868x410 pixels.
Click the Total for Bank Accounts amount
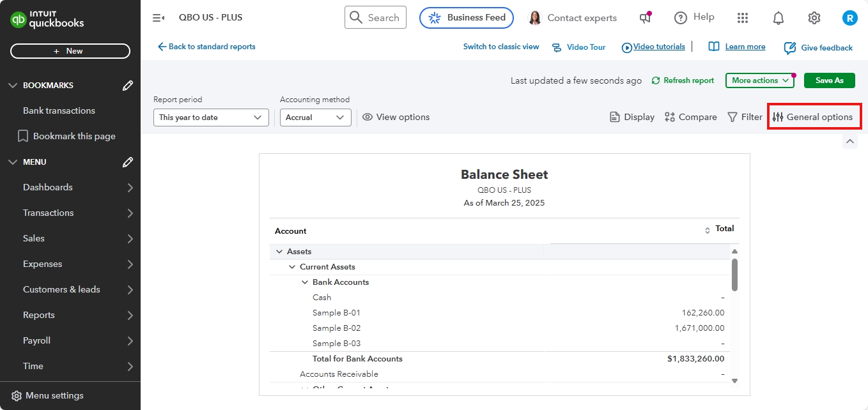(x=696, y=359)
